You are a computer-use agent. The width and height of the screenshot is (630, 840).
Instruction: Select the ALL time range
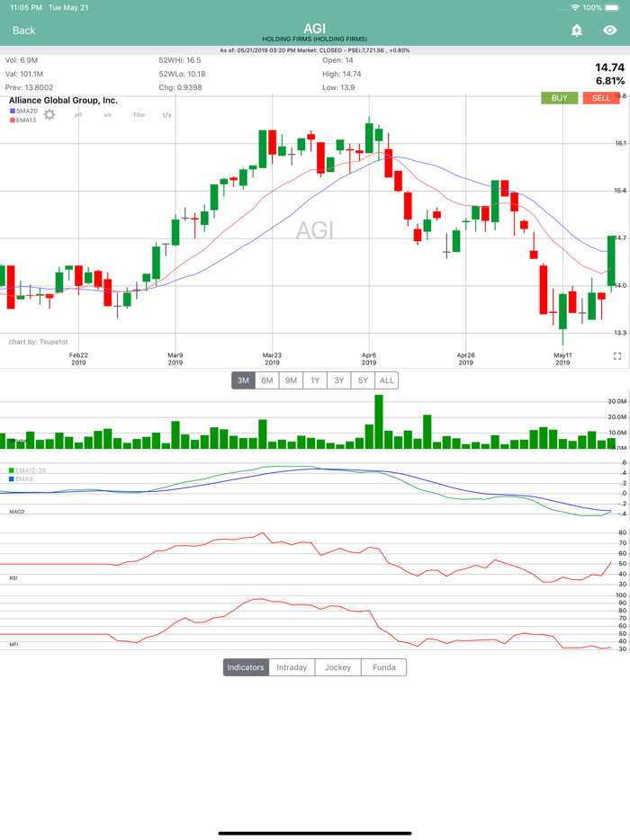pyautogui.click(x=387, y=380)
